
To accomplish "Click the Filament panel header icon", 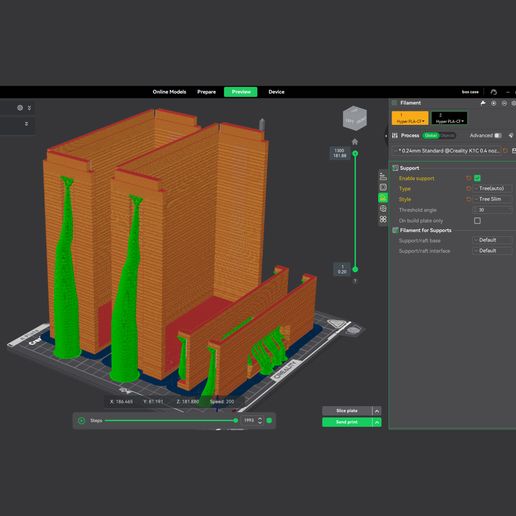I will coord(395,103).
